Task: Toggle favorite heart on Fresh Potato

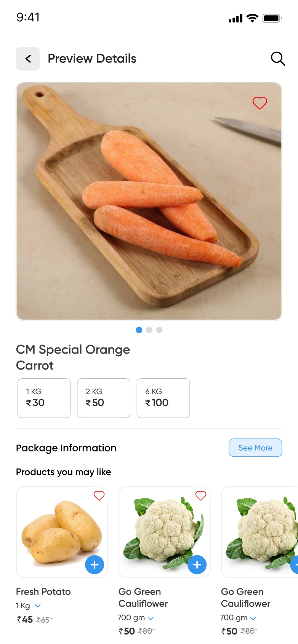Action: 99,496
